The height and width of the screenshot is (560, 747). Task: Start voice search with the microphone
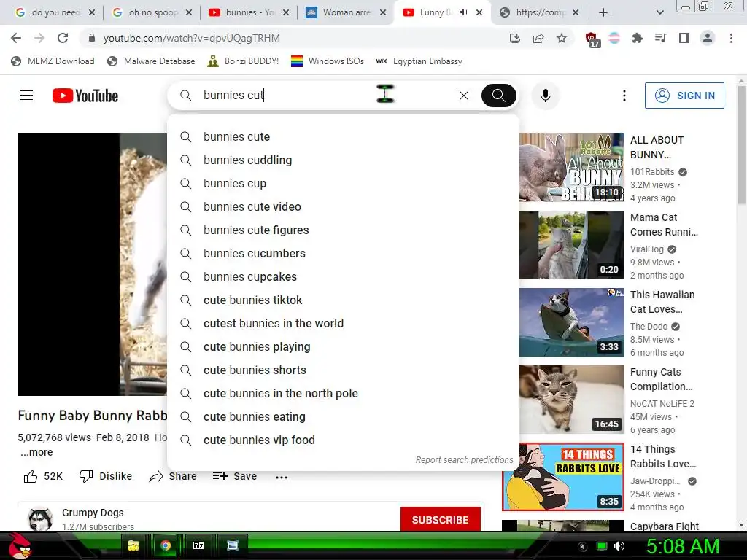tap(546, 96)
